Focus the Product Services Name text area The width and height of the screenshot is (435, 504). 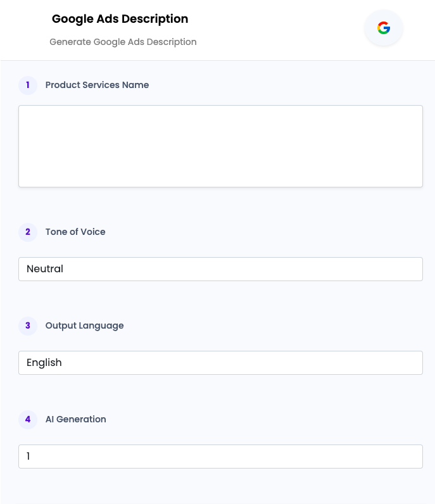pos(220,146)
